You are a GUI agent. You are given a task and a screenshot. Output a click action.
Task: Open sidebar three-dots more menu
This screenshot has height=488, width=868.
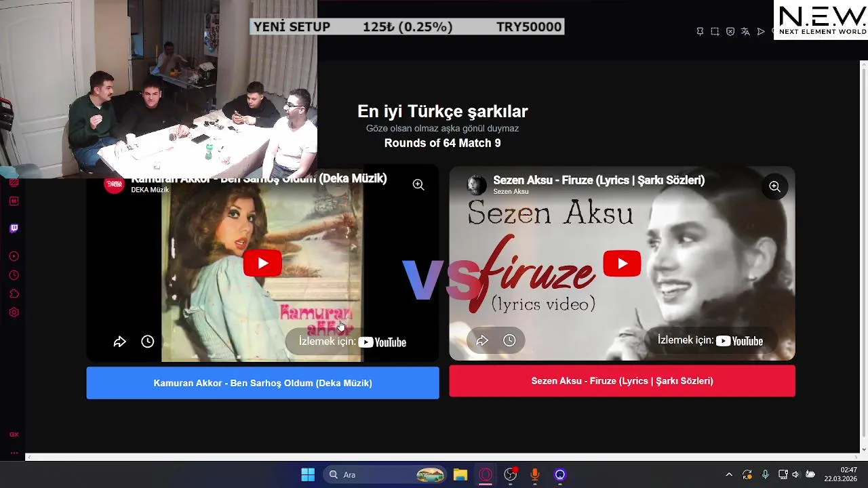[14, 453]
